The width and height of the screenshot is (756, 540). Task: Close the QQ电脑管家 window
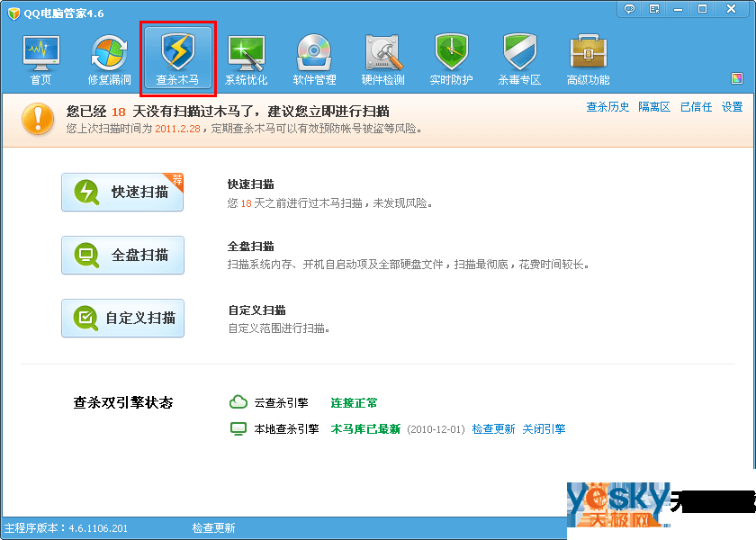pyautogui.click(x=732, y=9)
